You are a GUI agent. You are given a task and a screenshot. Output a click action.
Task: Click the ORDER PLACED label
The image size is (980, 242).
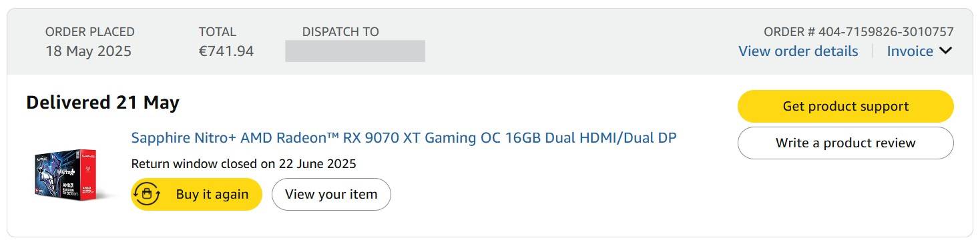coord(90,31)
